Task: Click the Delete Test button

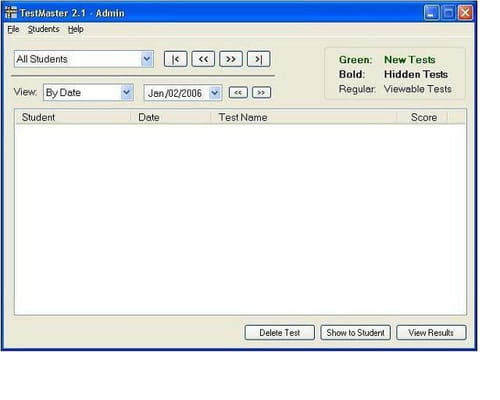Action: pos(279,333)
